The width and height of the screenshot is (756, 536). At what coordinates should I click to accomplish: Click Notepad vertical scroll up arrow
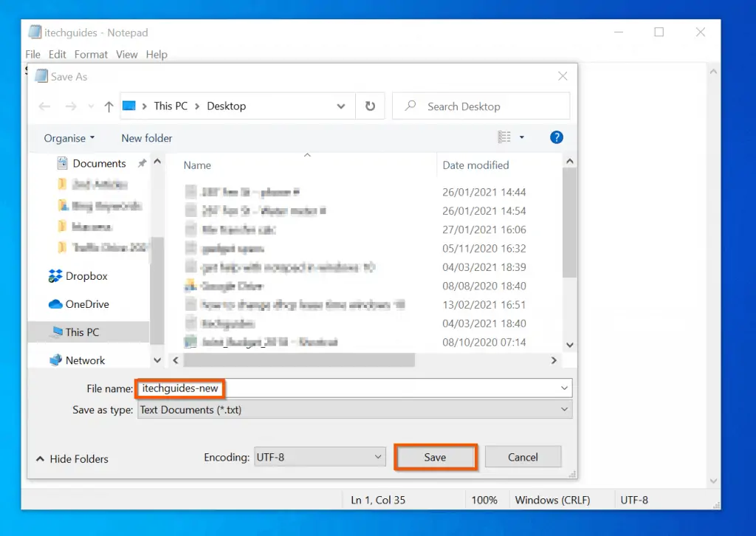(x=714, y=72)
